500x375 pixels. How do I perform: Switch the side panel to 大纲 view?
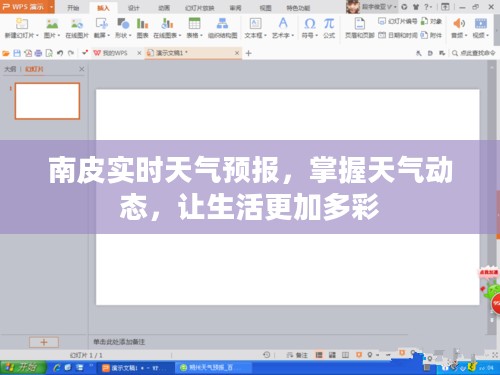[10, 69]
